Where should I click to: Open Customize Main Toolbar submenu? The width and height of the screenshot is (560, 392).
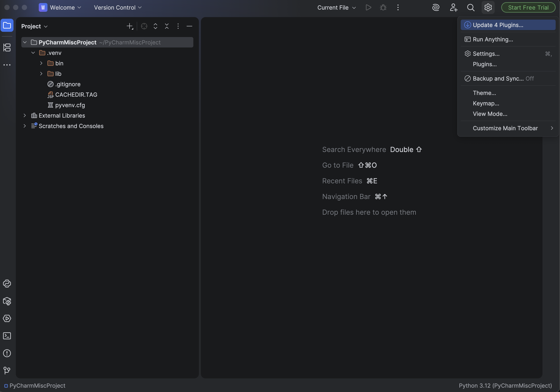(x=505, y=128)
